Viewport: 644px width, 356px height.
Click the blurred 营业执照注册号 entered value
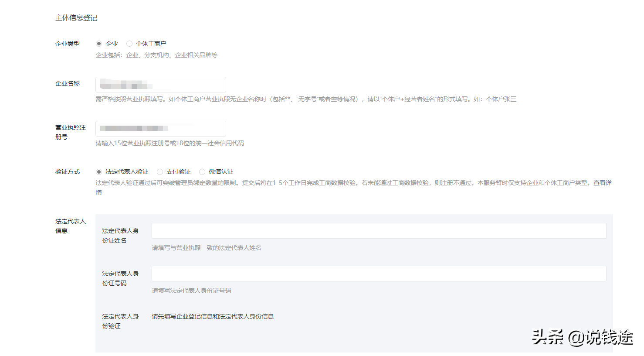pyautogui.click(x=135, y=127)
